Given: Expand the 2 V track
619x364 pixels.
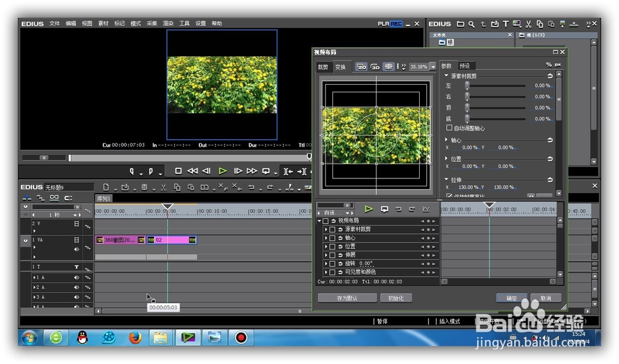Looking at the screenshot, I should point(34,231).
